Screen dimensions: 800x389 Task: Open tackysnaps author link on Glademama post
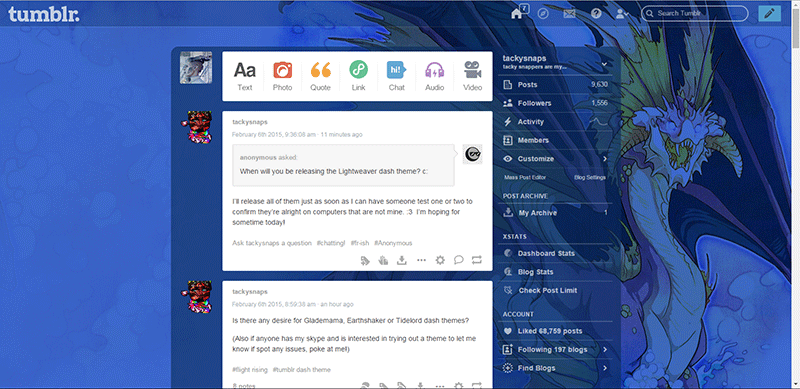[x=249, y=291]
